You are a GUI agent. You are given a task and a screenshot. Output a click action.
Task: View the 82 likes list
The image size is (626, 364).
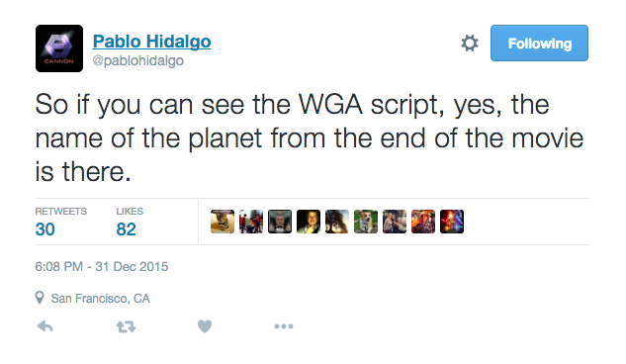(x=130, y=222)
